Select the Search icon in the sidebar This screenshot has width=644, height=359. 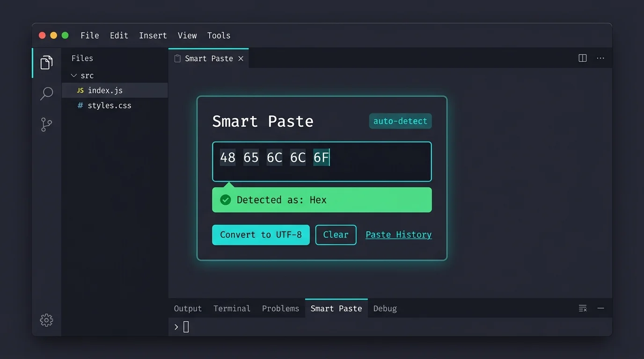46,93
